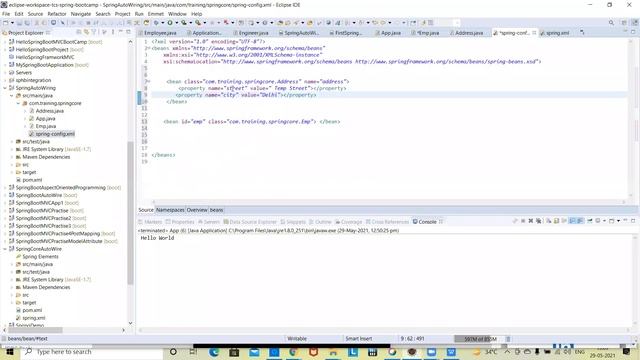This screenshot has width=640, height=360.
Task: Click the Debug bug toolbar icon
Action: [x=156, y=23]
